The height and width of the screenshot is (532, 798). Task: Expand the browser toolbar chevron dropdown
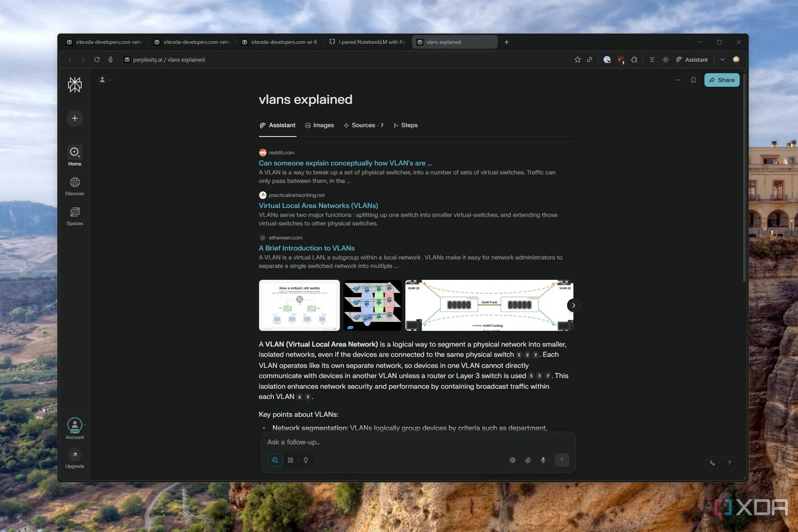click(x=722, y=60)
